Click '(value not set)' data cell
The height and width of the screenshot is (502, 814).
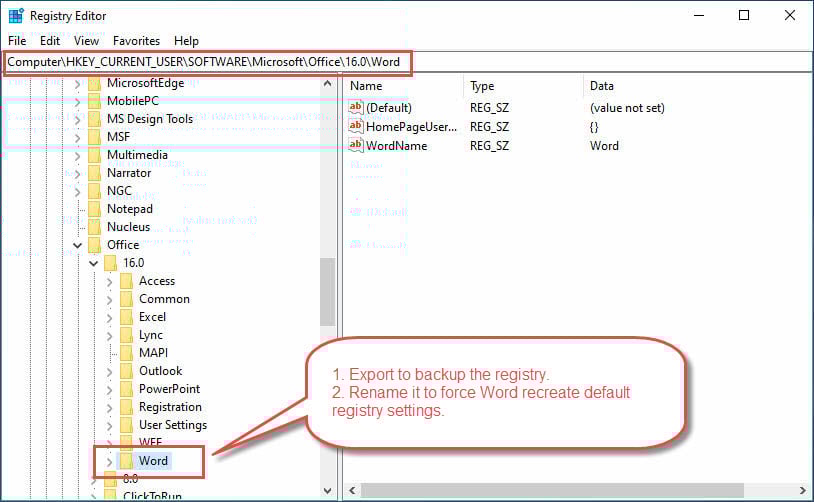point(627,108)
